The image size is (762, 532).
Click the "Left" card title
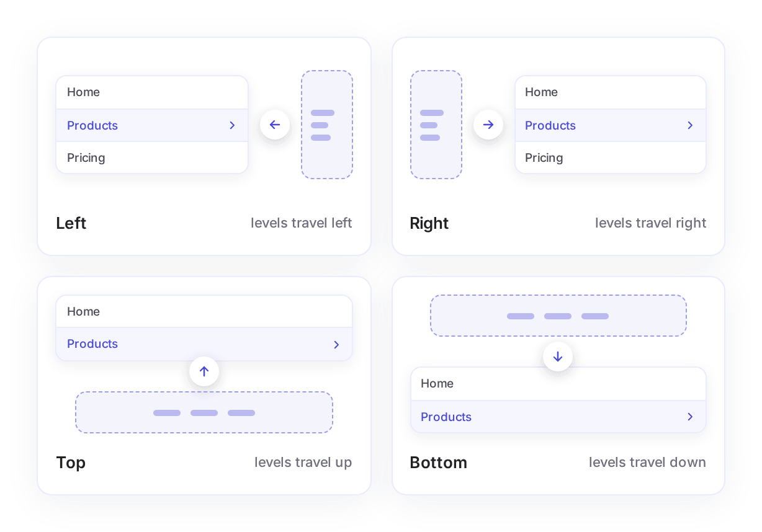[x=71, y=223]
